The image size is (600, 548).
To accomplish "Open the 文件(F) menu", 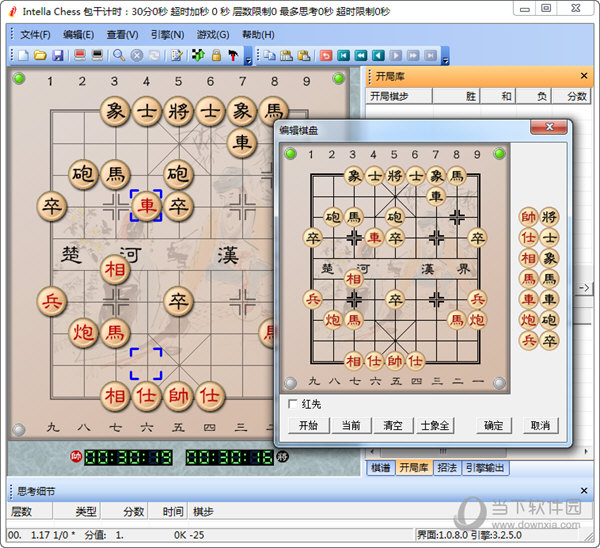I will (35, 35).
